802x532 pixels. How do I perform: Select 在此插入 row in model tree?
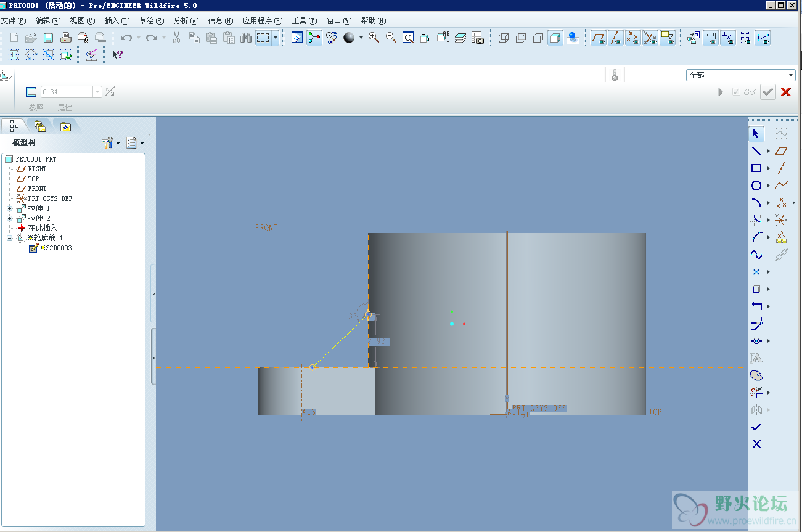pos(38,228)
